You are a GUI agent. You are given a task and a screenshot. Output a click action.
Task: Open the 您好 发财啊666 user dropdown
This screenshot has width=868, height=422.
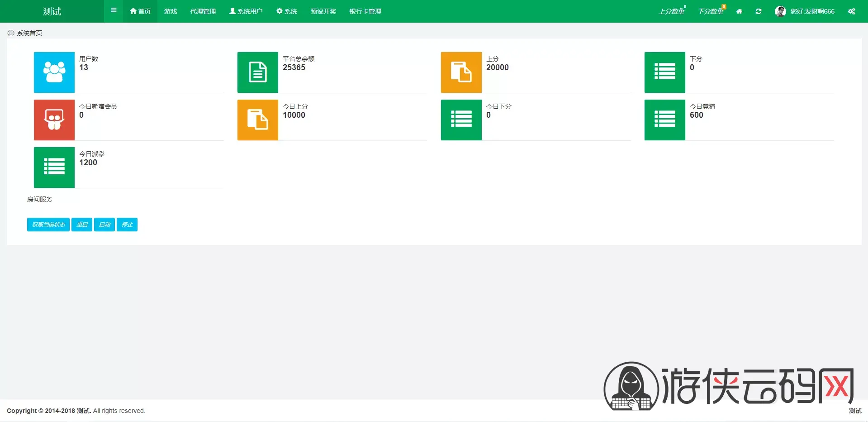point(805,11)
